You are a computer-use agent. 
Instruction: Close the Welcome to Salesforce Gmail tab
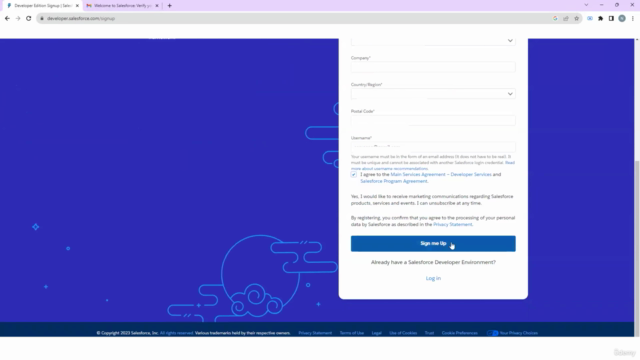[x=157, y=6]
